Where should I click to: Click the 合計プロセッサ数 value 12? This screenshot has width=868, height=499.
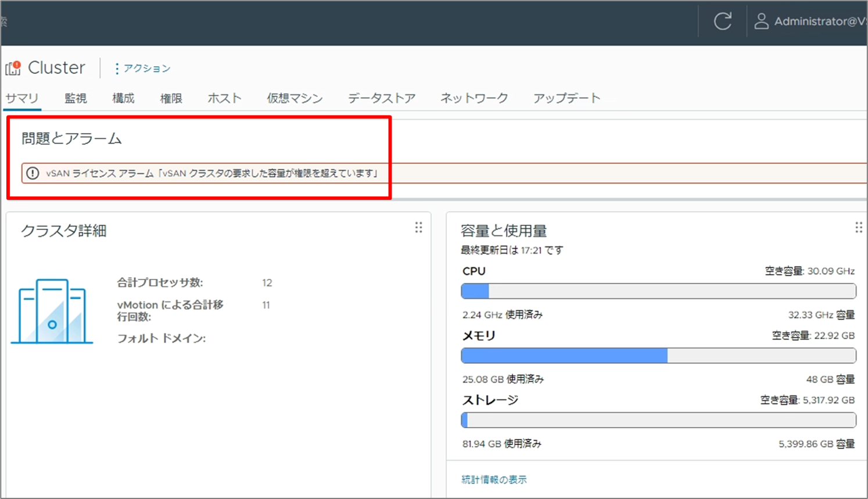click(267, 283)
